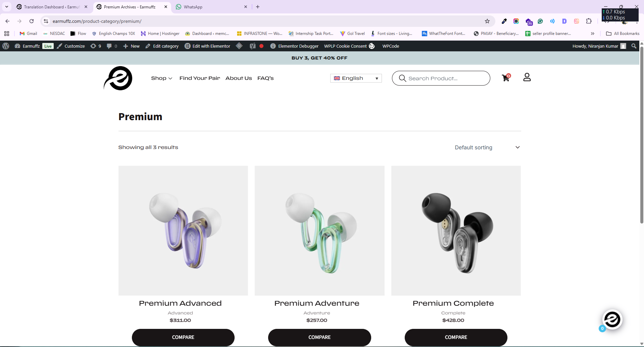Viewport: 644px width, 347px height.
Task: Reload the current page
Action: pos(32,21)
